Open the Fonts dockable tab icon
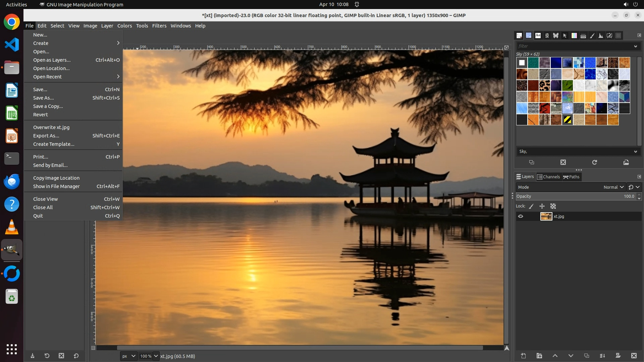 pyautogui.click(x=538, y=36)
